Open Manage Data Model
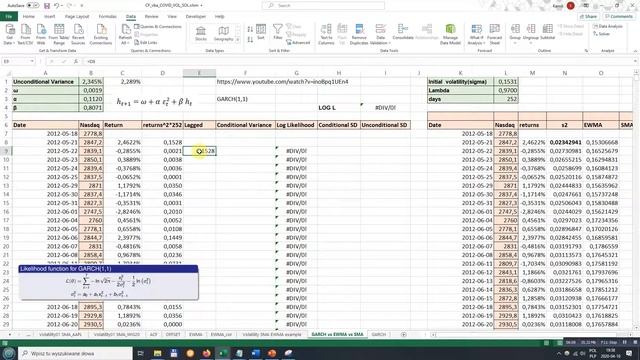 point(450,34)
